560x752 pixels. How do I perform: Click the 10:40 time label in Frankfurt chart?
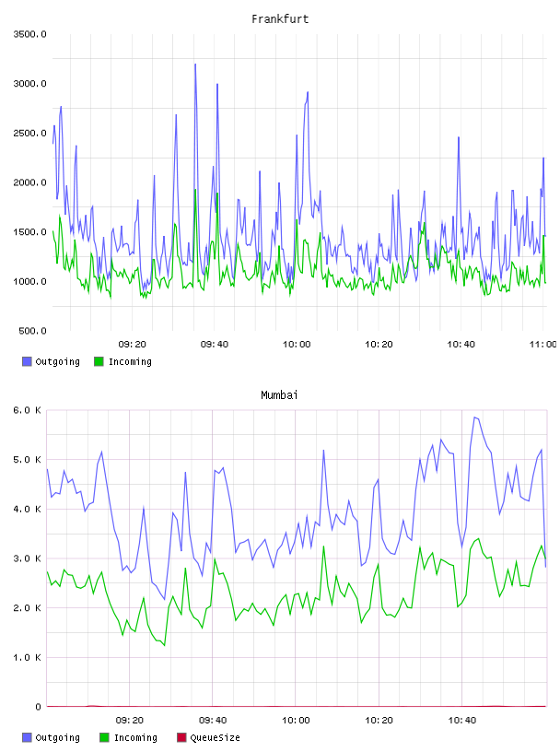point(461,345)
